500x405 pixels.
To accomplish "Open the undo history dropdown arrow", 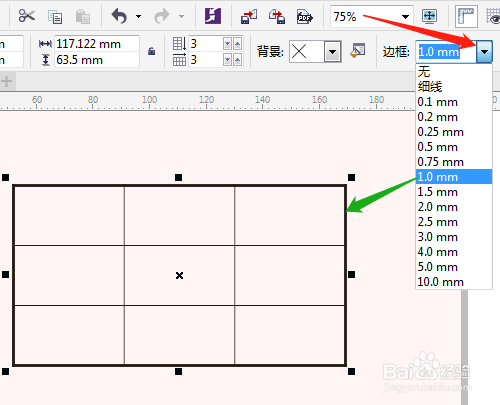I will pos(138,16).
